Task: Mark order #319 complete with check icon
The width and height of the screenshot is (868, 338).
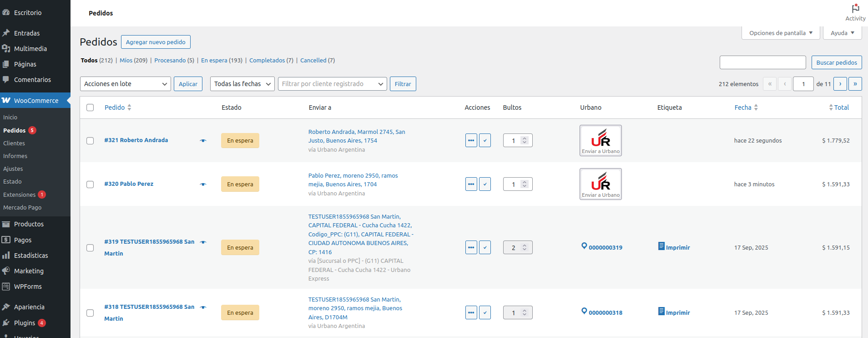Action: coord(485,247)
